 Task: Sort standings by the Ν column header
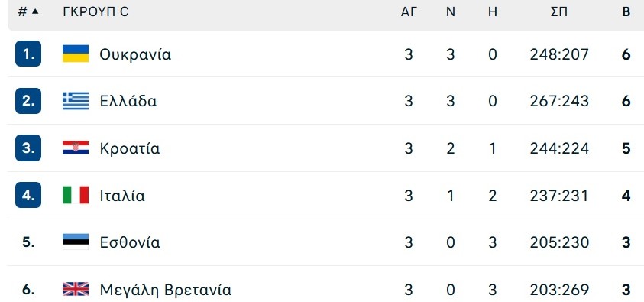(451, 12)
